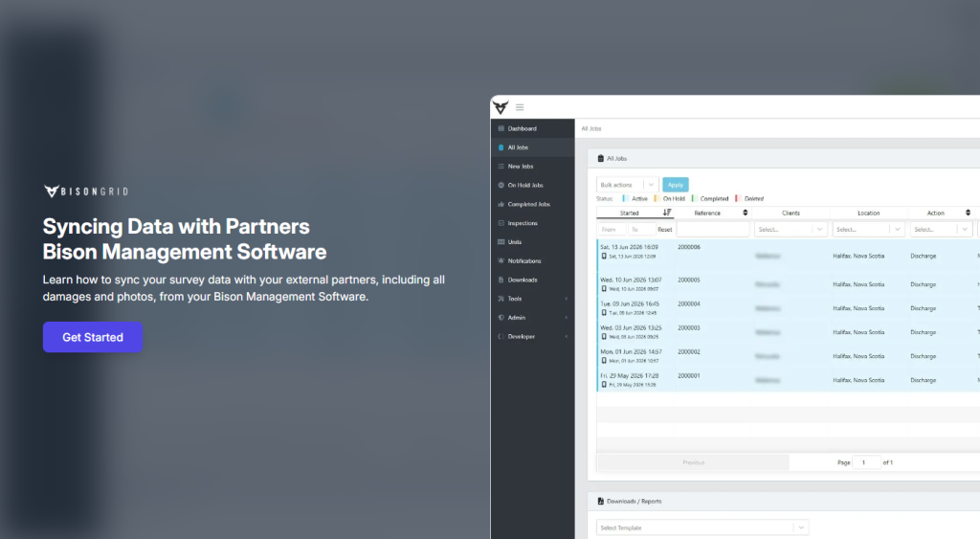Screen dimensions: 980x539
Task: Click the Dashboard sidebar icon
Action: coord(501,128)
